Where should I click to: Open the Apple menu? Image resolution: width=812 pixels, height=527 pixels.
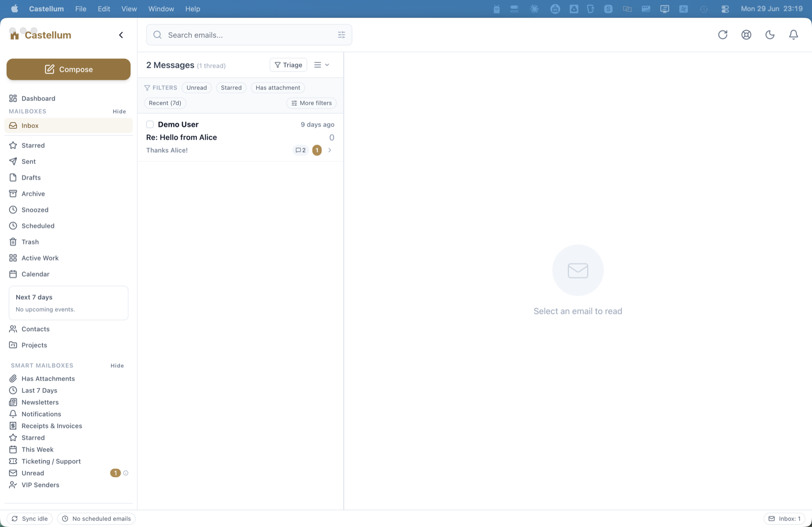pyautogui.click(x=14, y=9)
